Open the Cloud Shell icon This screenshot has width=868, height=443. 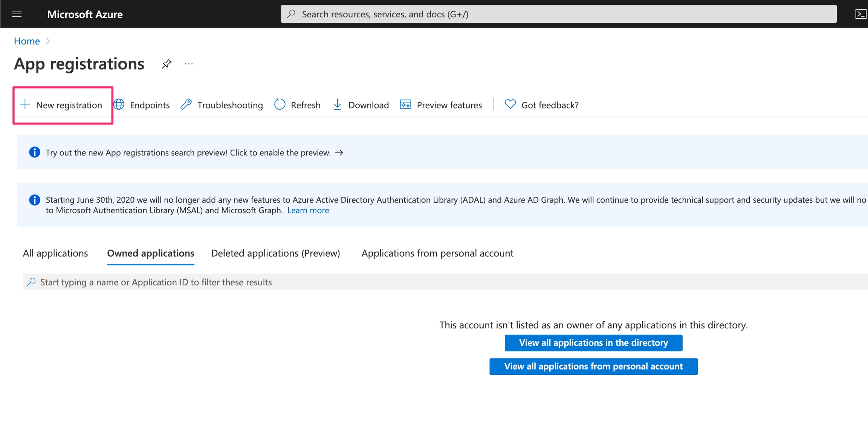click(860, 14)
